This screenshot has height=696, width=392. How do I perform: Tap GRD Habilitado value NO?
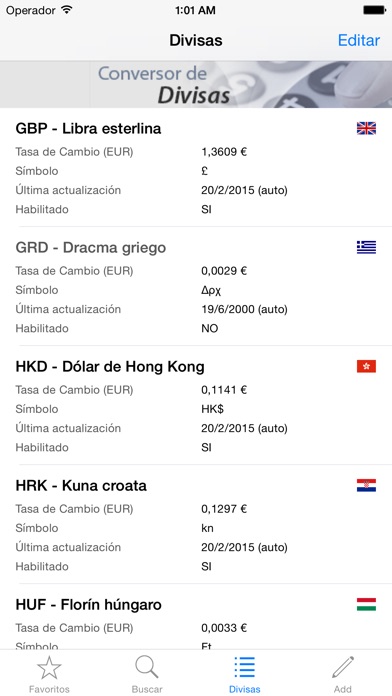210,328
